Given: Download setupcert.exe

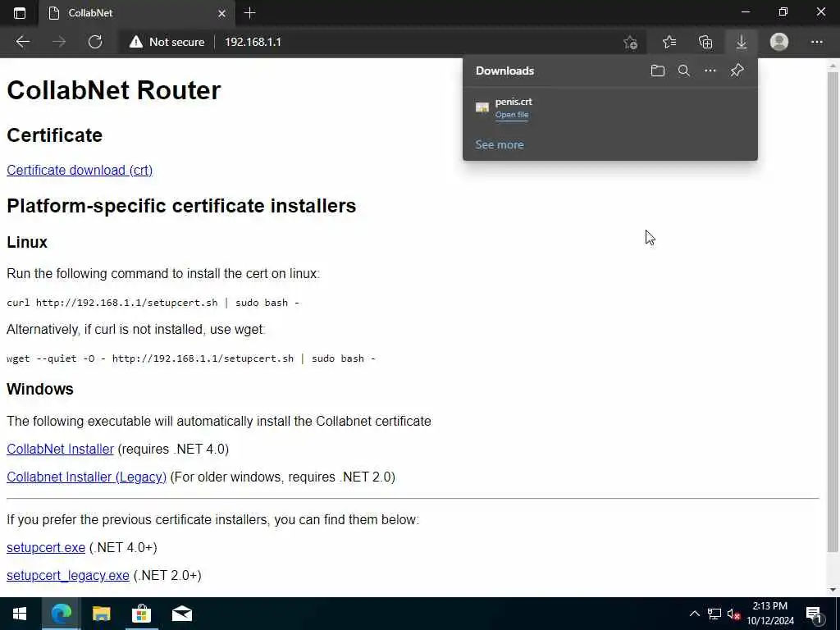Looking at the screenshot, I should [x=46, y=547].
